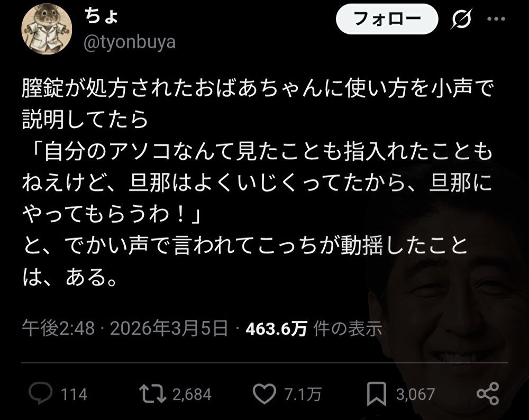The image size is (529, 420).
Task: Open the three-dot more options menu
Action: coord(496,19)
